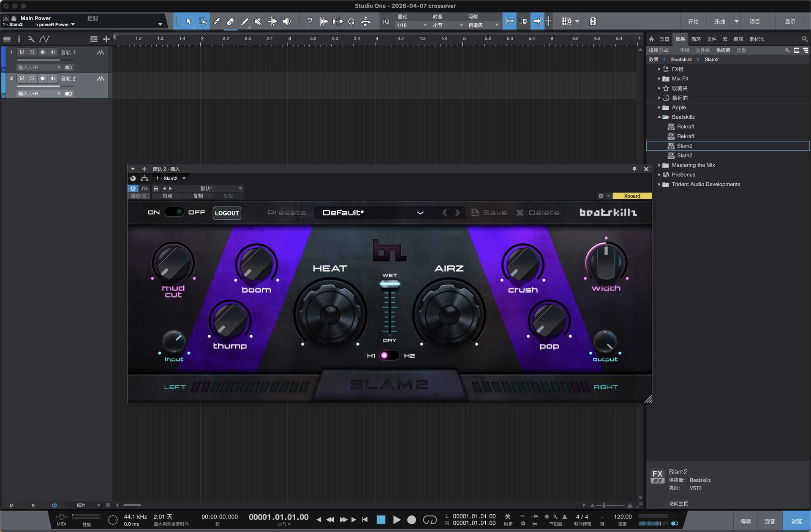This screenshot has height=532, width=811.
Task: Select the Range tool
Action: (x=203, y=22)
